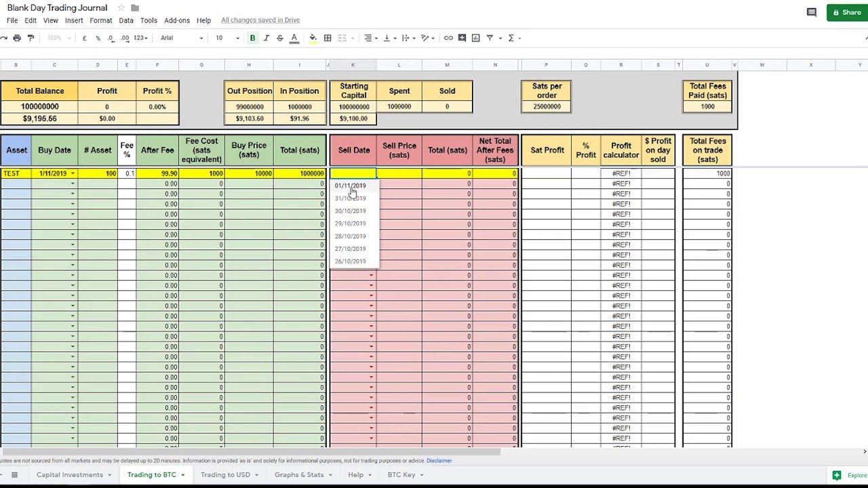Click the redo arrow icon
The height and width of the screenshot is (488, 868).
pyautogui.click(x=3, y=38)
